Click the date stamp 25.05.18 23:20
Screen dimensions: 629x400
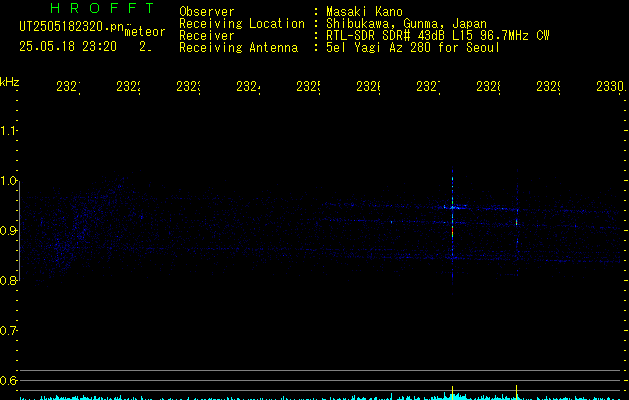(x=68, y=47)
